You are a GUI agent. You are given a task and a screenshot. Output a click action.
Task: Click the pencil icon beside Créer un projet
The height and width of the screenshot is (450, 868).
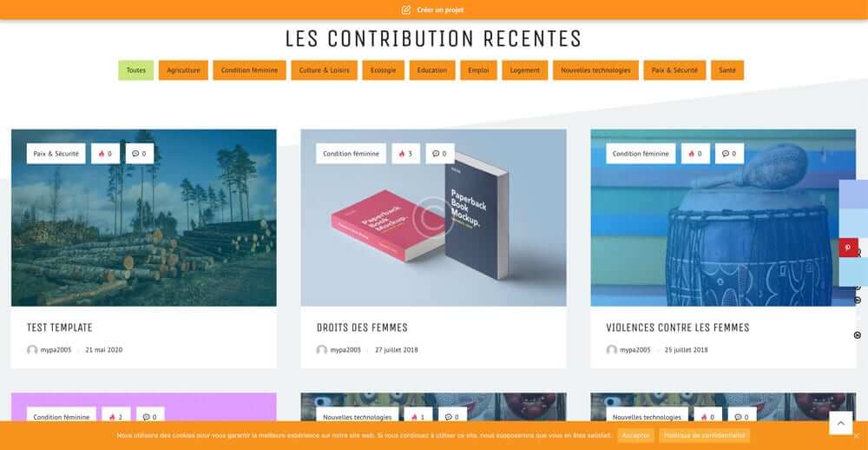pyautogui.click(x=405, y=10)
